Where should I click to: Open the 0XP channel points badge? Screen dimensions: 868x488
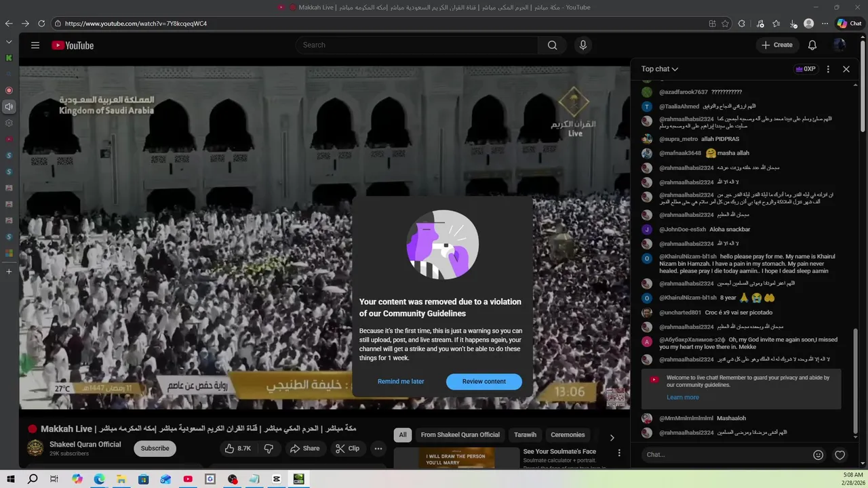click(x=806, y=69)
